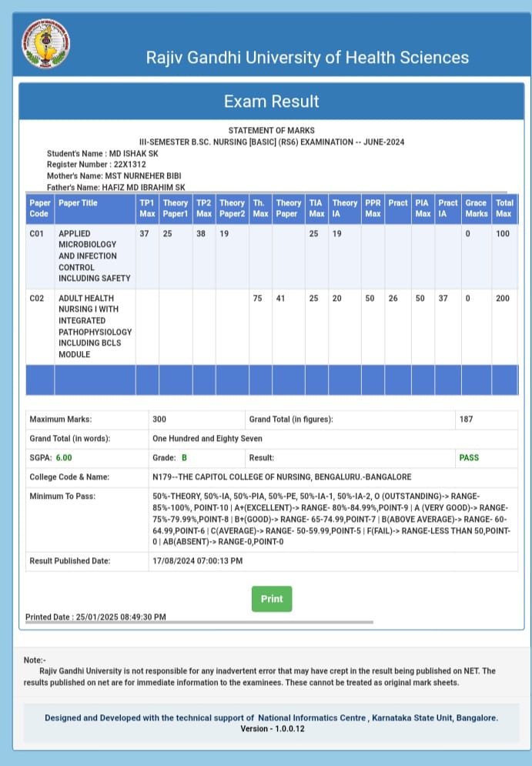Click the Theory Paper value 41 for C02
Viewport: 532px width, 766px height.
click(280, 298)
